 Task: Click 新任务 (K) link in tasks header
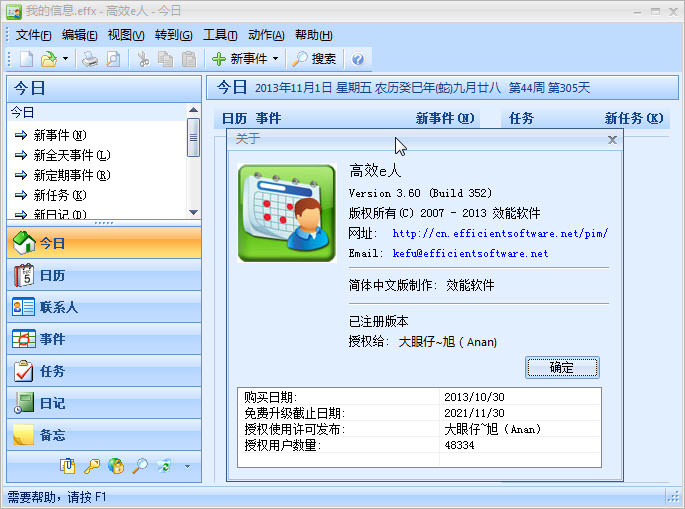coord(634,118)
